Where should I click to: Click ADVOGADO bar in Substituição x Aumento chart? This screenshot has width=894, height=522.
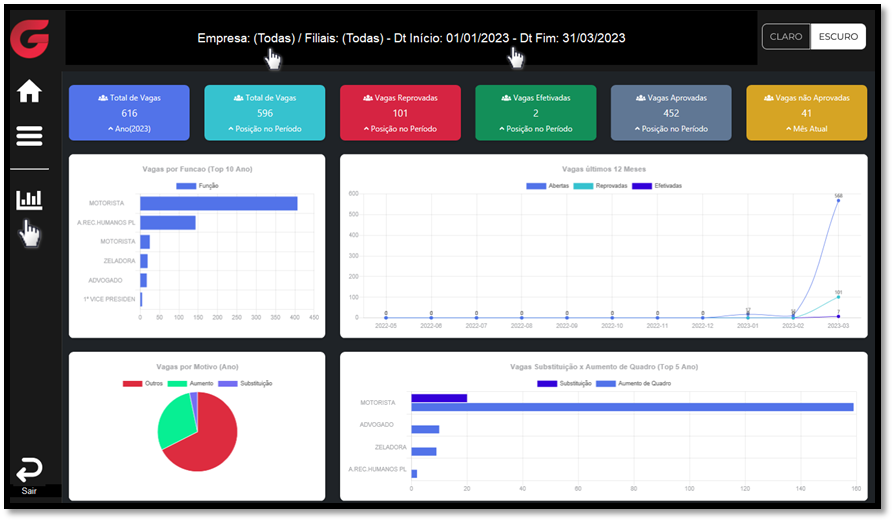[x=425, y=429]
